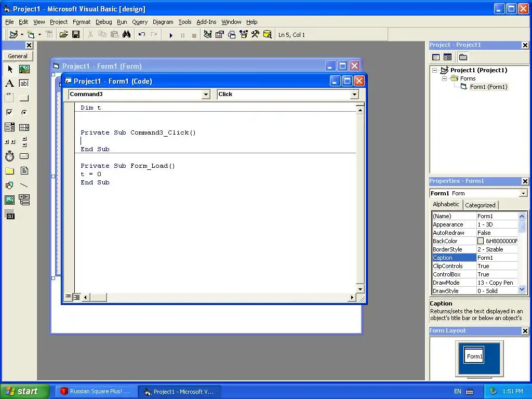Open the Object Browser toolbar icon
Screen dimensions: 532x399
(x=244, y=35)
